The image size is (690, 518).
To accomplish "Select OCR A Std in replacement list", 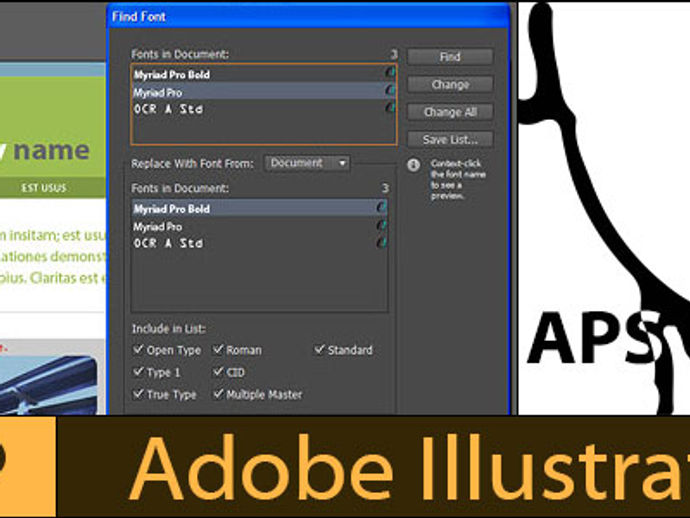I will pyautogui.click(x=259, y=243).
